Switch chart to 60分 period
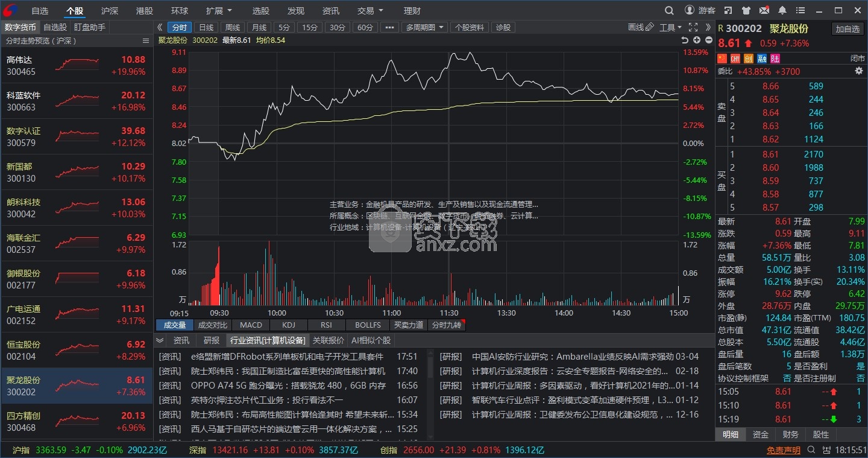This screenshot has width=868, height=458. (365, 27)
